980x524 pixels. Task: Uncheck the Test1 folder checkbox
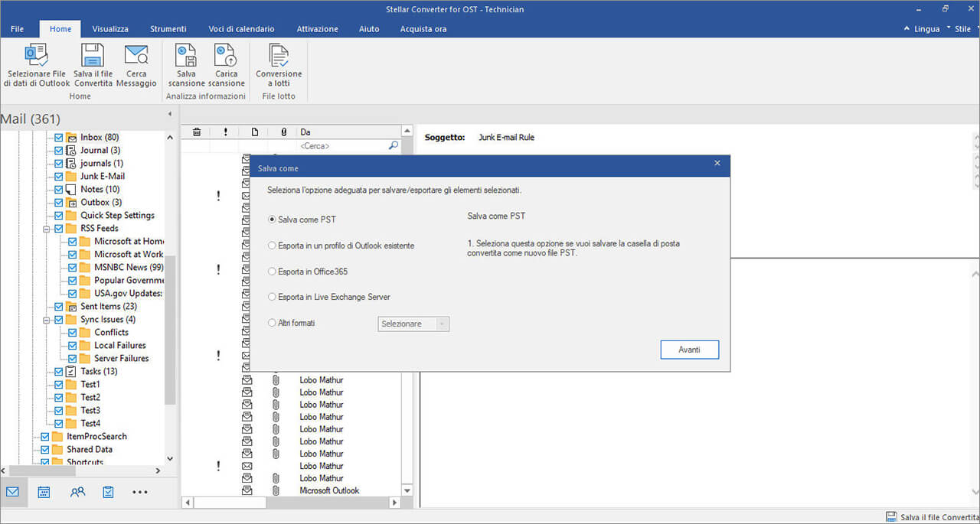(59, 384)
